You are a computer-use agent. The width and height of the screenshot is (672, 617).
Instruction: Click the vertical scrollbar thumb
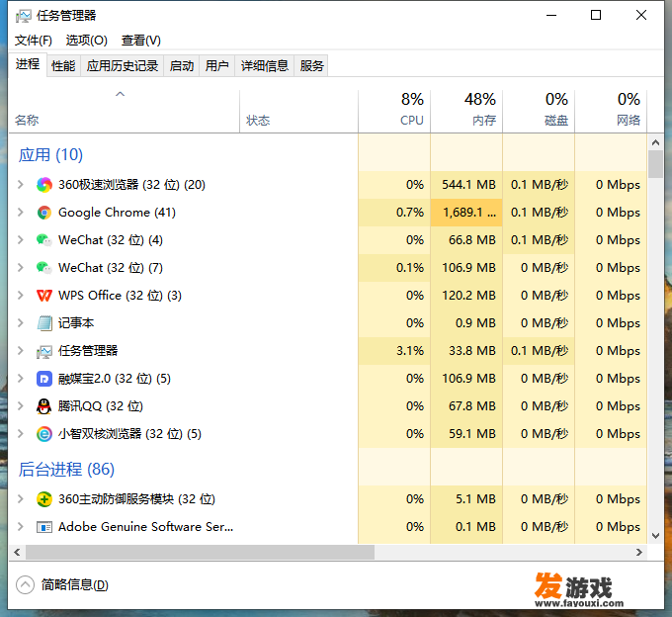point(655,163)
